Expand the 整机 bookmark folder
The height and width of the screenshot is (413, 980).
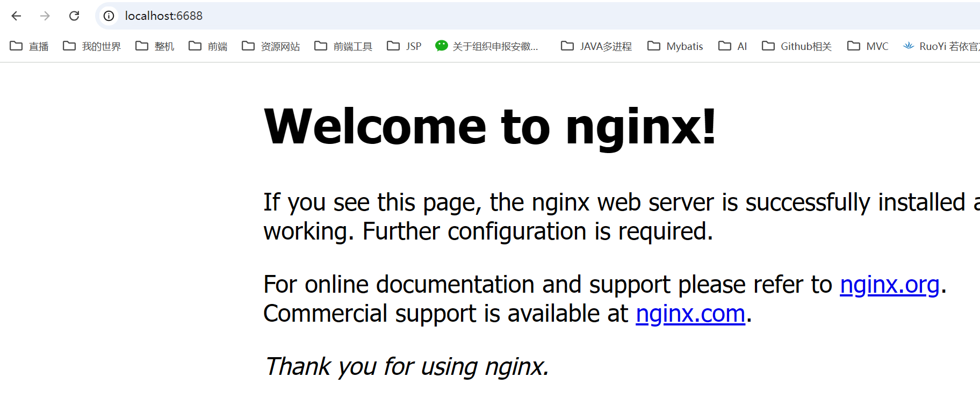point(155,46)
